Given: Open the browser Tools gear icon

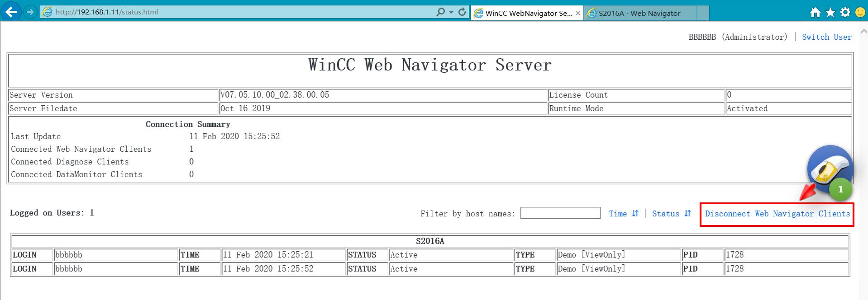Looking at the screenshot, I should (x=845, y=12).
